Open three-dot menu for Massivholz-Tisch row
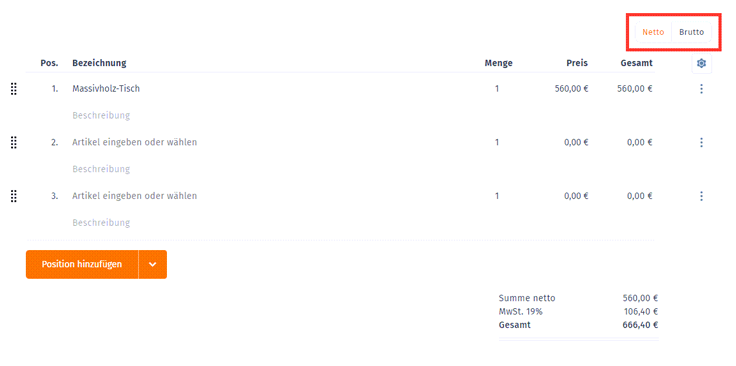736x366 pixels. coord(701,89)
